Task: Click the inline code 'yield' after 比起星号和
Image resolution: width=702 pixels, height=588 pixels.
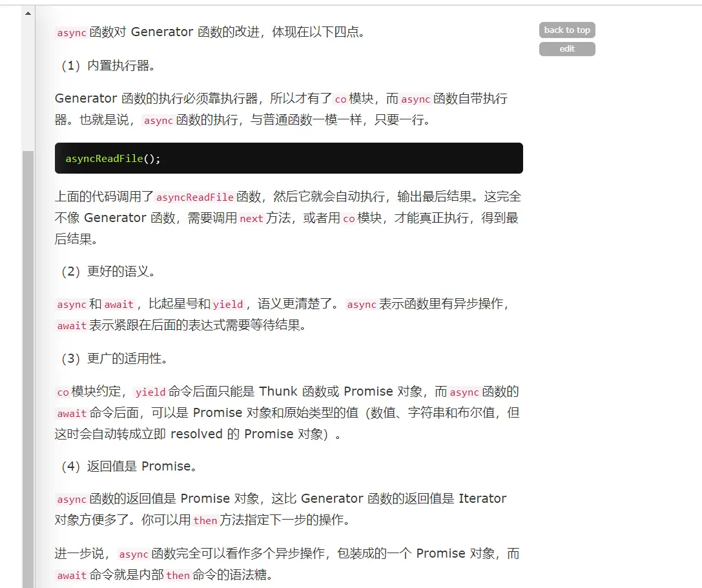Action: coord(227,304)
